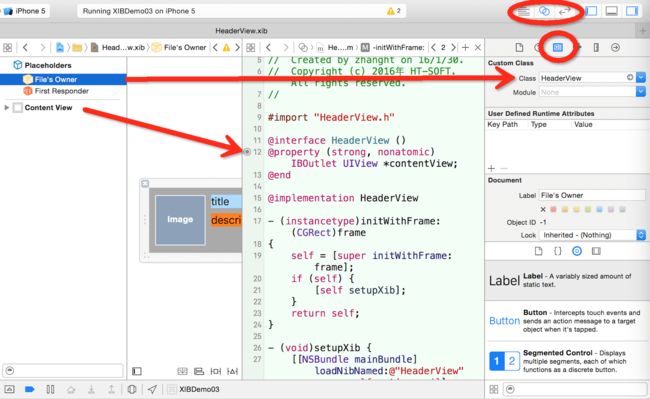This screenshot has width=650, height=399.
Task: Click the warning icon in the activity bar
Action: (x=390, y=11)
